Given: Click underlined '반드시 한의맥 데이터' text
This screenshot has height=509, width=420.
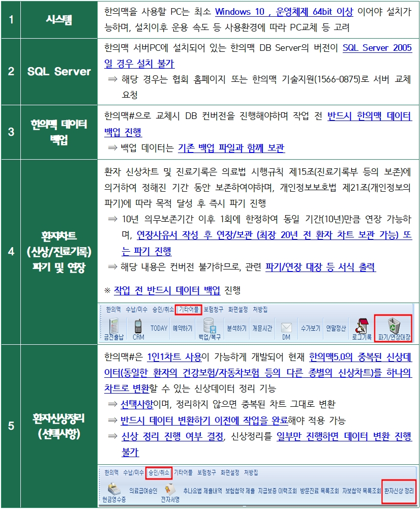Looking at the screenshot, I should (x=370, y=116).
